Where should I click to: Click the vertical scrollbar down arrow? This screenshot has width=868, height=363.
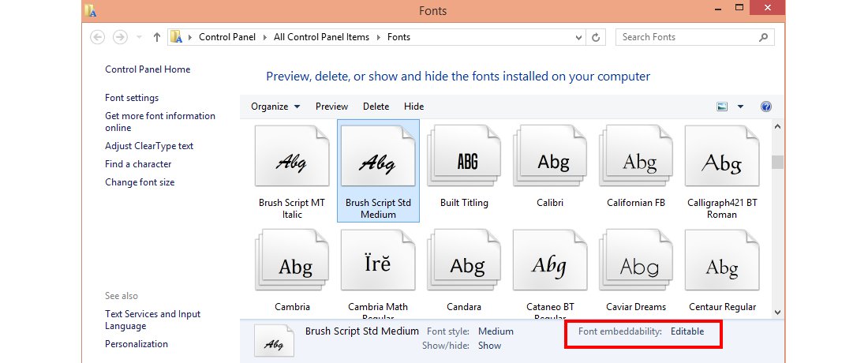click(777, 312)
